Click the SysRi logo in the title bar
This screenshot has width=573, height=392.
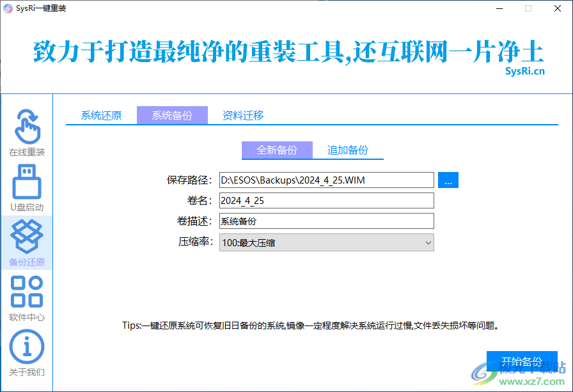point(7,8)
